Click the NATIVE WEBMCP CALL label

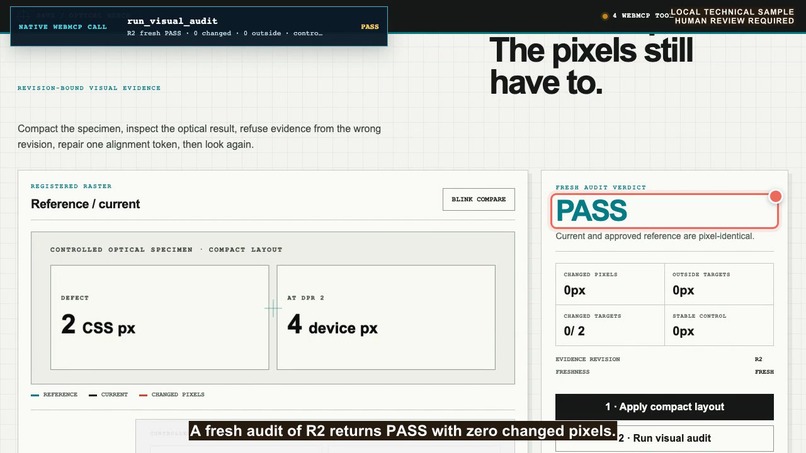pos(63,27)
